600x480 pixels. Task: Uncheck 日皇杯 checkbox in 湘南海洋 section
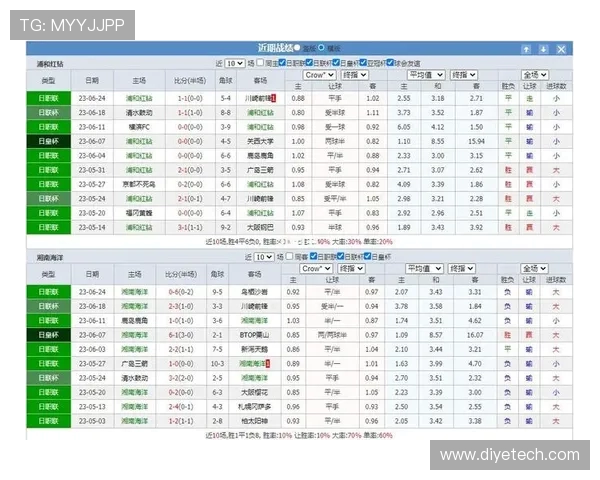click(x=367, y=256)
